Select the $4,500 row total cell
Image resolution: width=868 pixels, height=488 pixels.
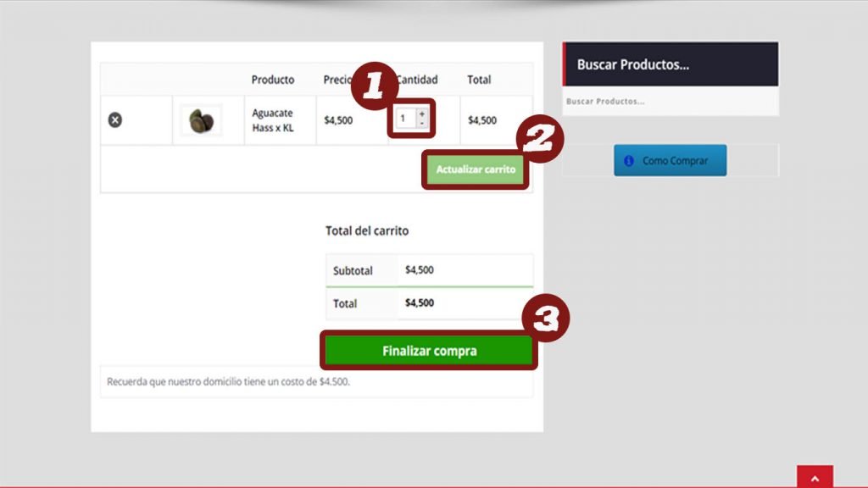pyautogui.click(x=482, y=120)
